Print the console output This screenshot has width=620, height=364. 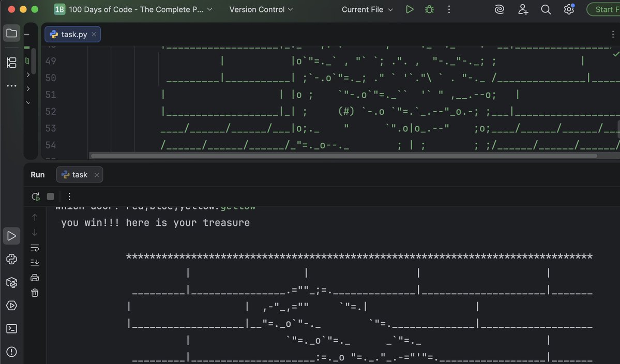point(35,278)
